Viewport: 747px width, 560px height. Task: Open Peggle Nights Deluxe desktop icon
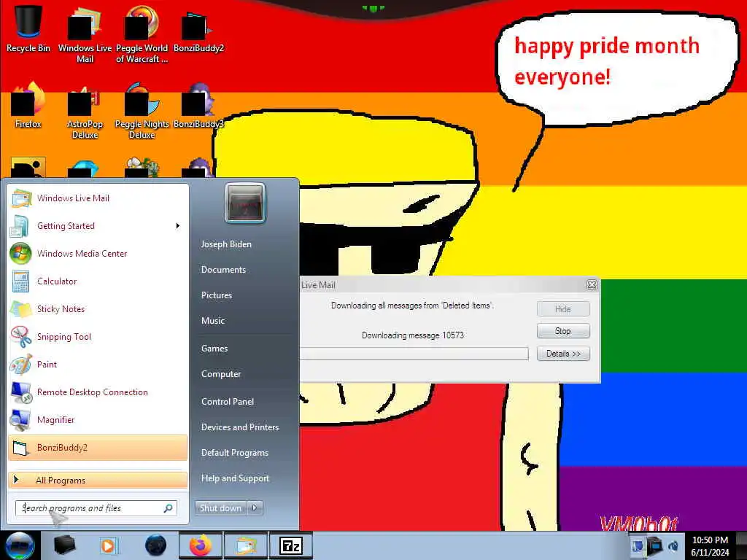click(142, 109)
